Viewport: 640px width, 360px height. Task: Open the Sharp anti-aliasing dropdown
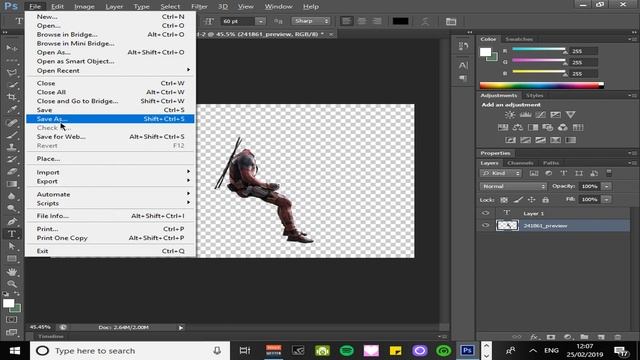coord(311,21)
